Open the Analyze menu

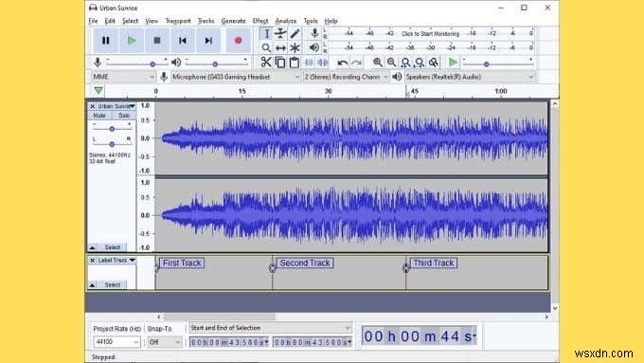[x=285, y=21]
